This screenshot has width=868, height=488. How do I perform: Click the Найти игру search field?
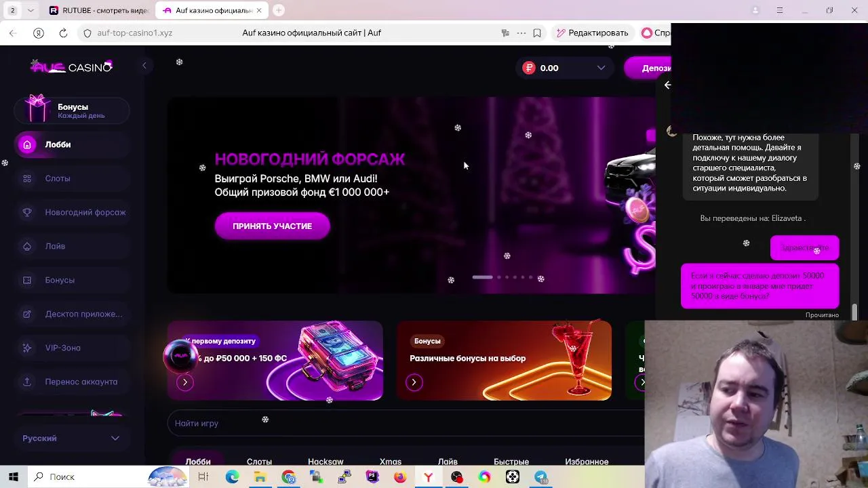pyautogui.click(x=406, y=423)
